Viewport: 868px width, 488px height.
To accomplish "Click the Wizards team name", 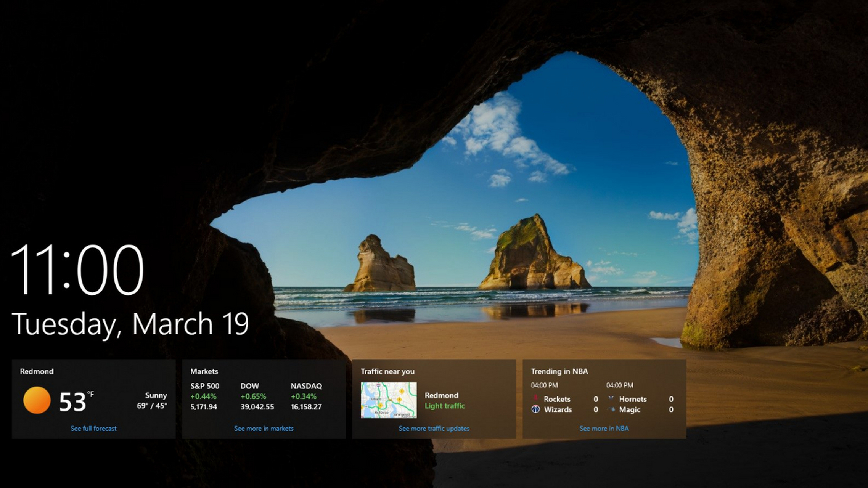I will coord(558,409).
